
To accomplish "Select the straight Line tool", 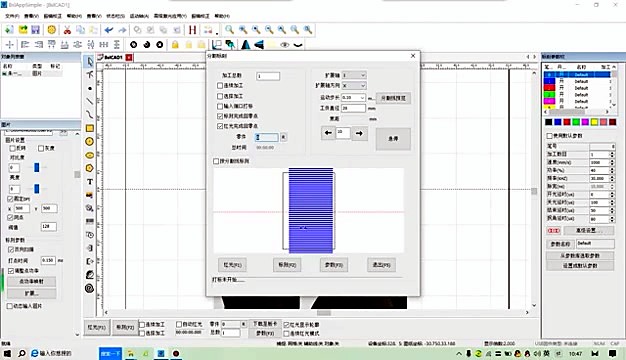I will [x=90, y=101].
